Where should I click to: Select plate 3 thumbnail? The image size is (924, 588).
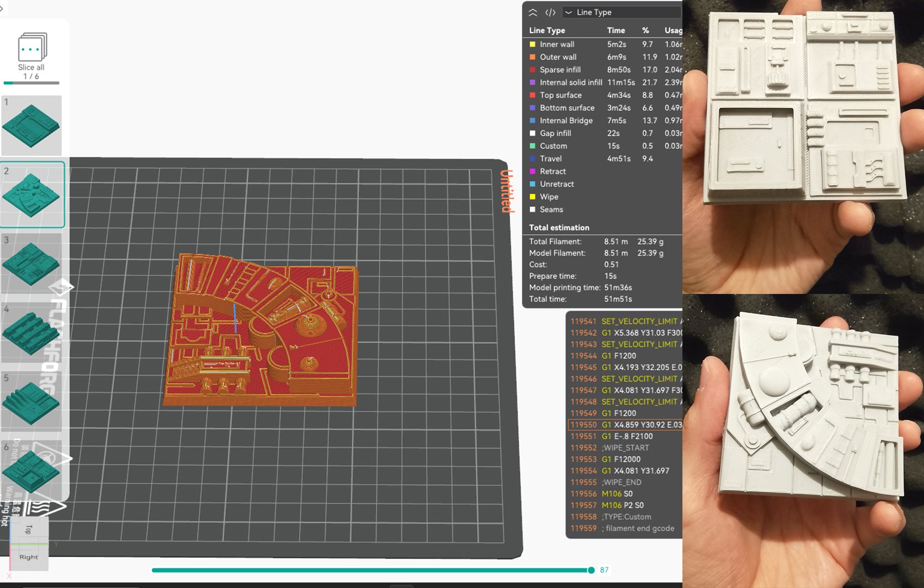tap(32, 264)
